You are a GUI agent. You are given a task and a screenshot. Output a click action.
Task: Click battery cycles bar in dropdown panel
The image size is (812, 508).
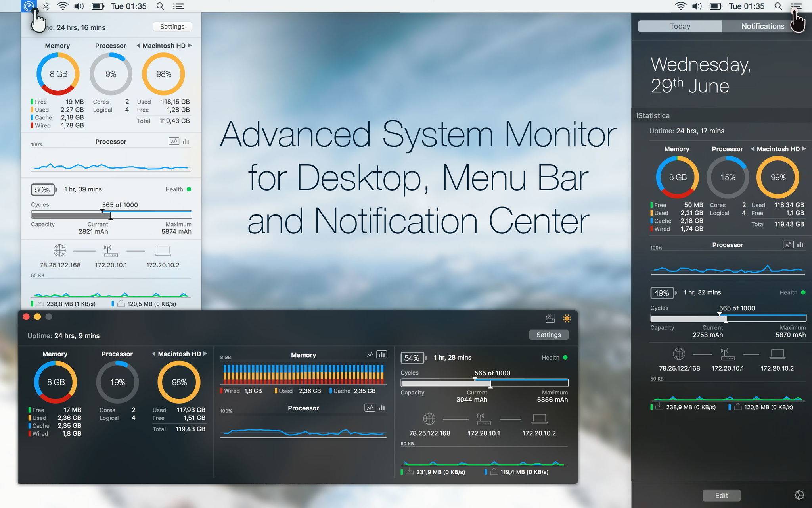111,215
